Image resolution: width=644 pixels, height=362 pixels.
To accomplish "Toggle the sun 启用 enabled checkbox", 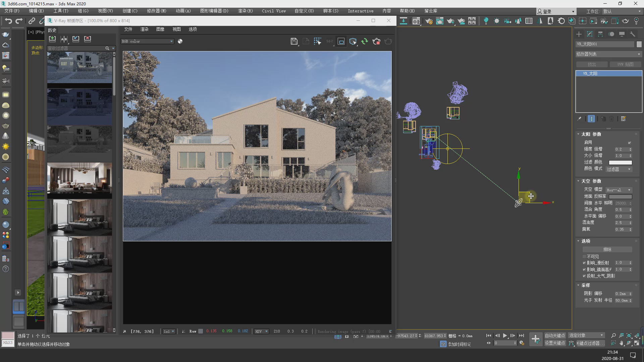I will 629,142.
